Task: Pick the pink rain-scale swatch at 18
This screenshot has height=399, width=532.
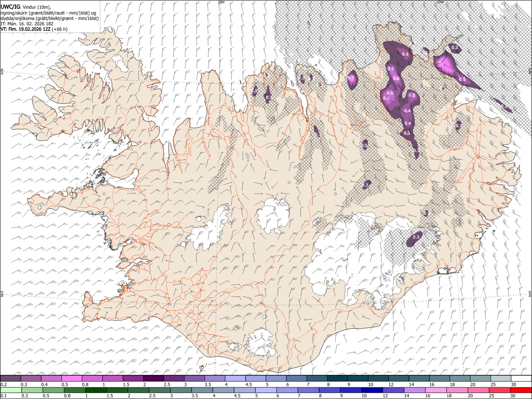Action: coord(457,390)
